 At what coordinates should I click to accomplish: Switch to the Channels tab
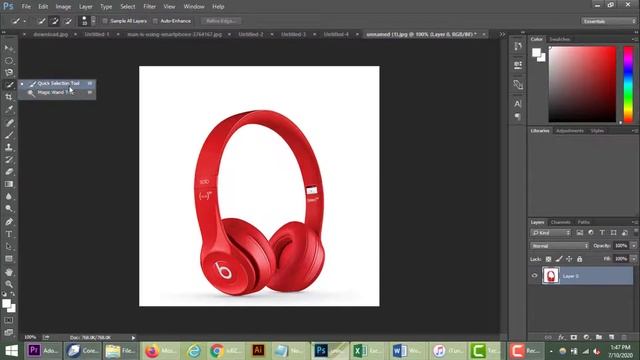[560, 222]
